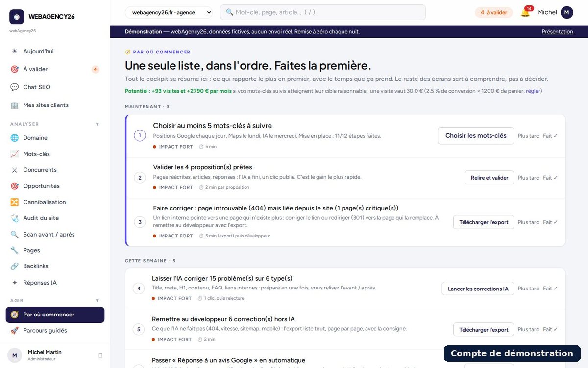Click the Domaine globe icon
Image resolution: width=588 pixels, height=368 pixels.
pyautogui.click(x=14, y=138)
